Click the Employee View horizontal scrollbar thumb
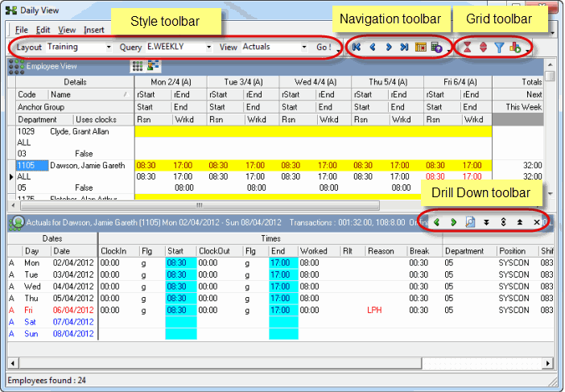The width and height of the screenshot is (565, 392). click(x=200, y=205)
